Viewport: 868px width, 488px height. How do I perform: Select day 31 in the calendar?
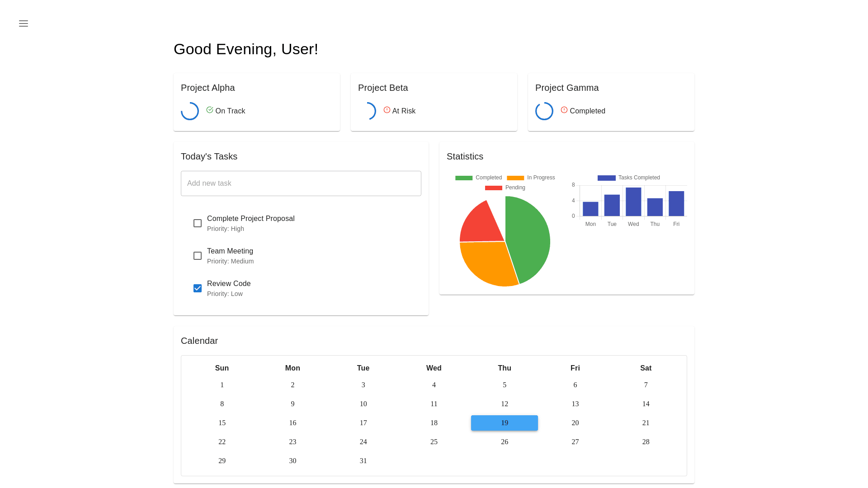pyautogui.click(x=363, y=461)
